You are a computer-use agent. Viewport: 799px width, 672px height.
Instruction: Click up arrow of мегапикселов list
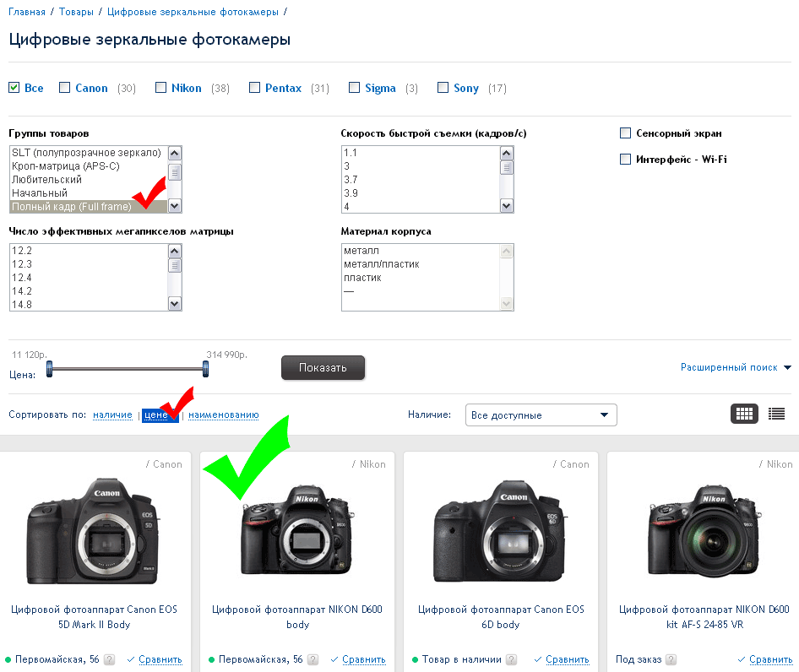174,251
